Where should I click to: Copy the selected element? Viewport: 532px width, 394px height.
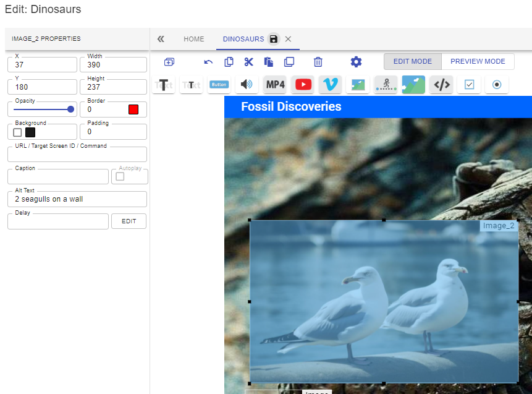pyautogui.click(x=229, y=62)
